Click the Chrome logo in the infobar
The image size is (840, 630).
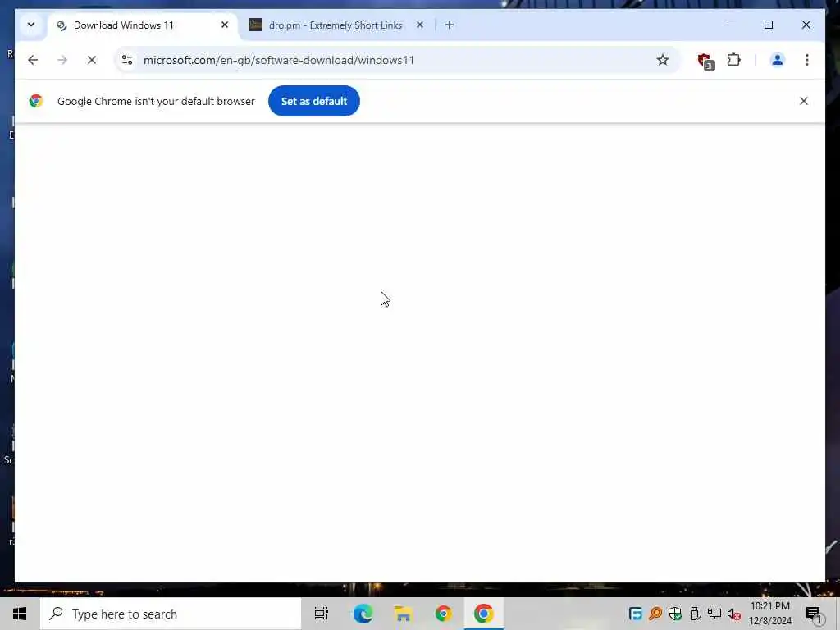(36, 101)
